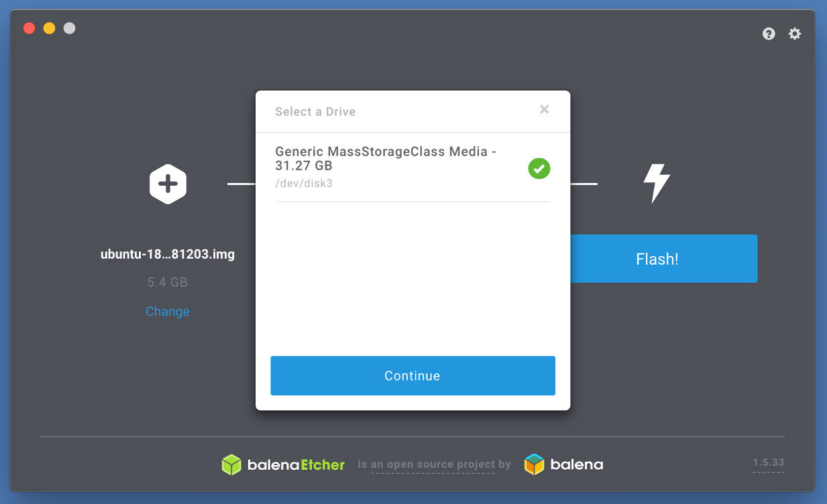Toggle the green checkmark for disk3 drive

[539, 169]
